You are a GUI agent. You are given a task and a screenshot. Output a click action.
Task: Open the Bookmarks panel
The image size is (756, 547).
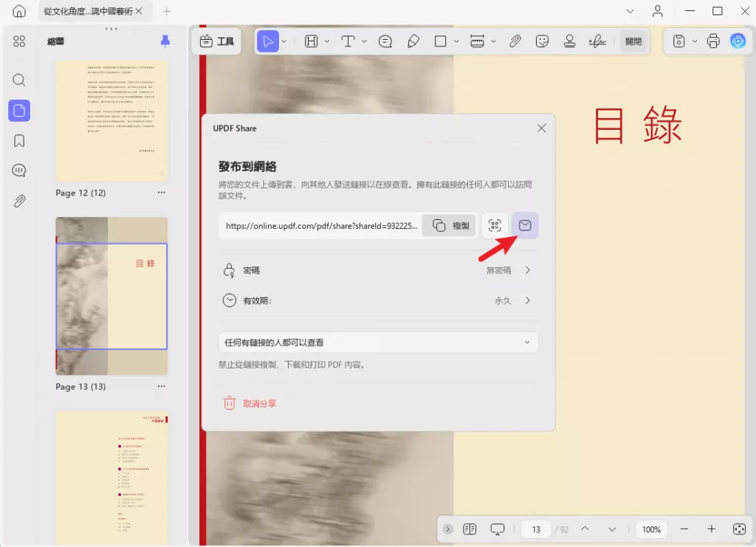[x=19, y=140]
